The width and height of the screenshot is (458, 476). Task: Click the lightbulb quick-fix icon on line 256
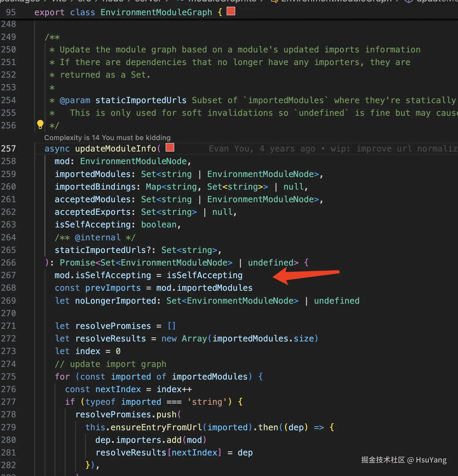pos(40,125)
